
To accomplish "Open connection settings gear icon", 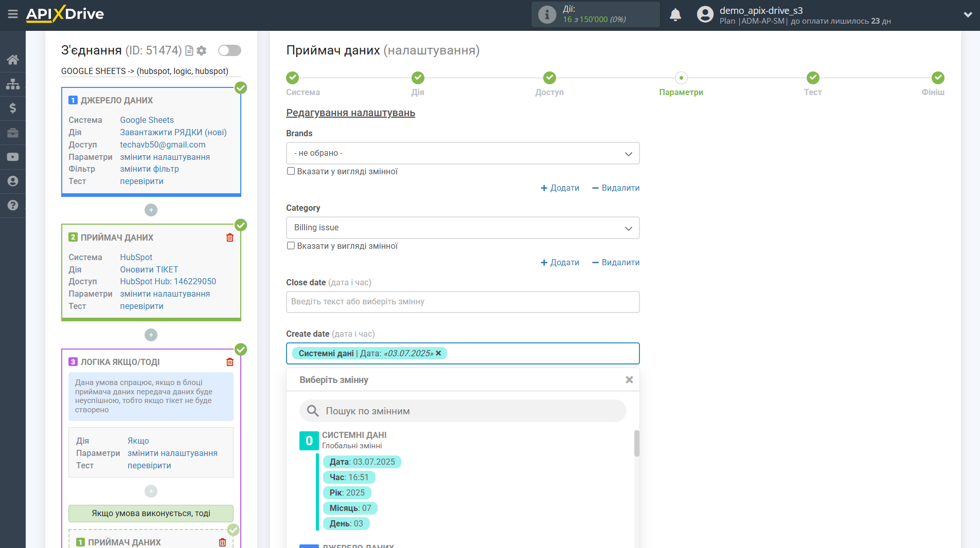I will (x=202, y=50).
